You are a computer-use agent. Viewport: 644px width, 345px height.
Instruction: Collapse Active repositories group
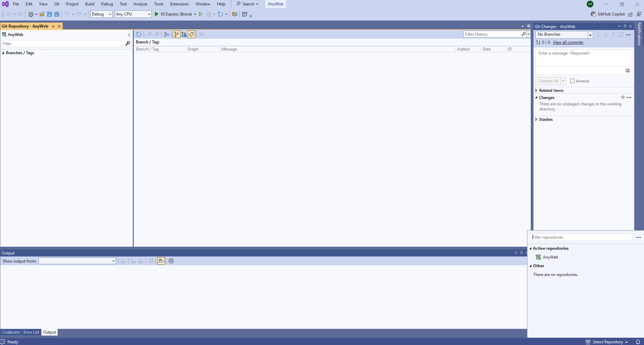tap(530, 248)
